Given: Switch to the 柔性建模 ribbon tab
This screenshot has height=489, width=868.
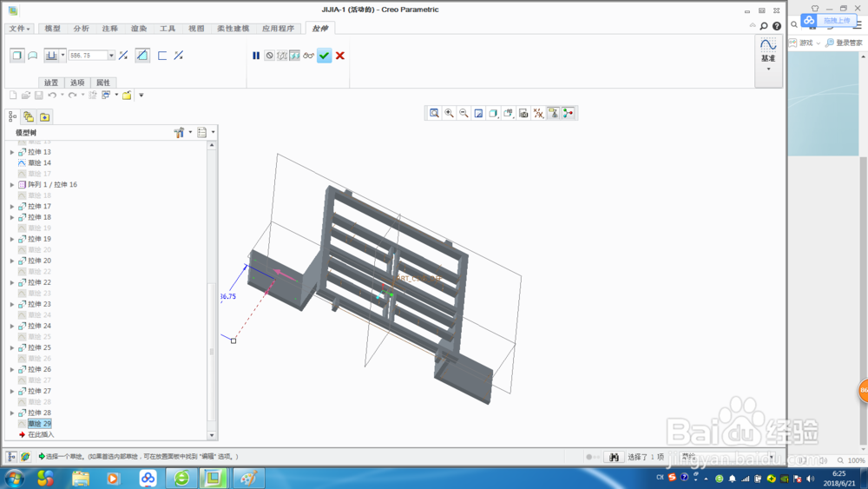Looking at the screenshot, I should tap(233, 29).
